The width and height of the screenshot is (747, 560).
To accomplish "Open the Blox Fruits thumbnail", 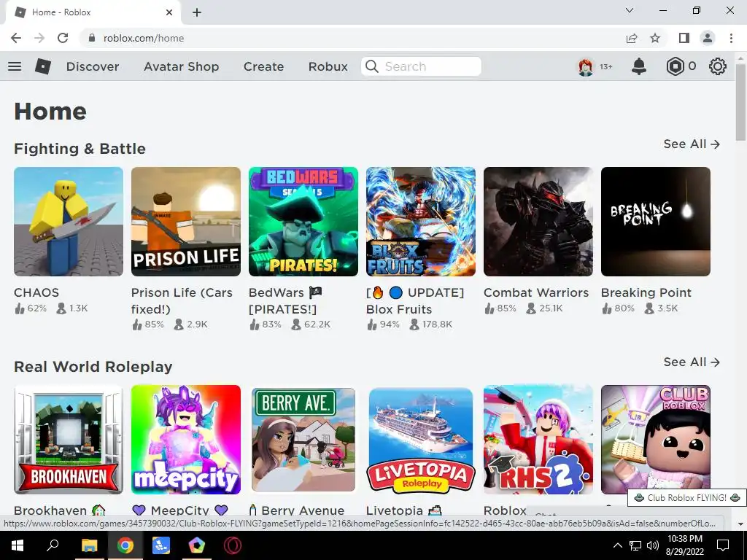I will pyautogui.click(x=421, y=222).
